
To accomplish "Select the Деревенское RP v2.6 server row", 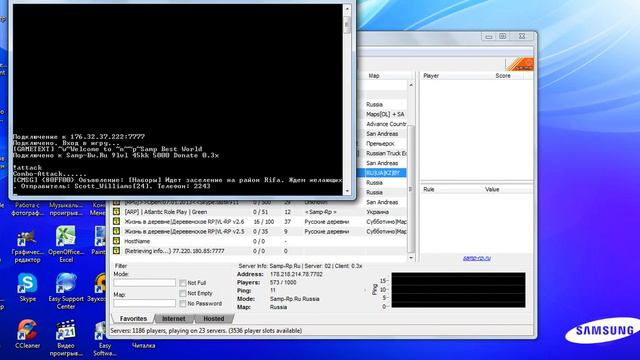I will point(259,222).
